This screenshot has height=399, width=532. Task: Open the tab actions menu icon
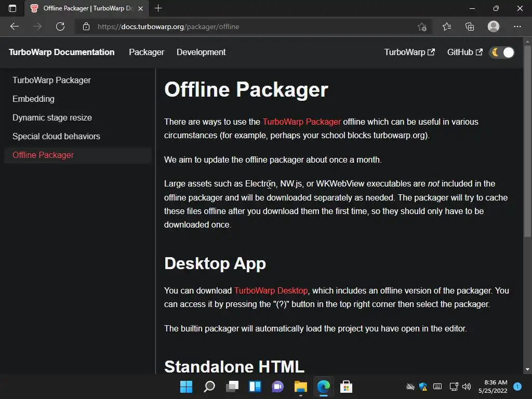[12, 8]
